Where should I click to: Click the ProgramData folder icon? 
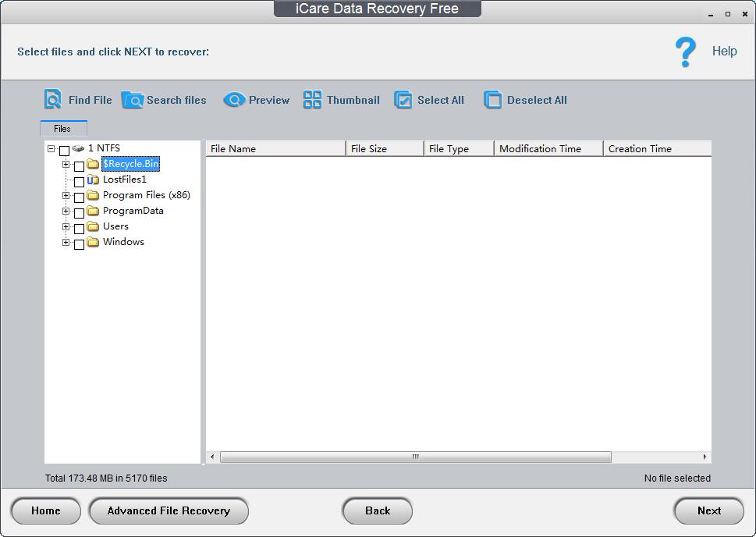coord(93,211)
